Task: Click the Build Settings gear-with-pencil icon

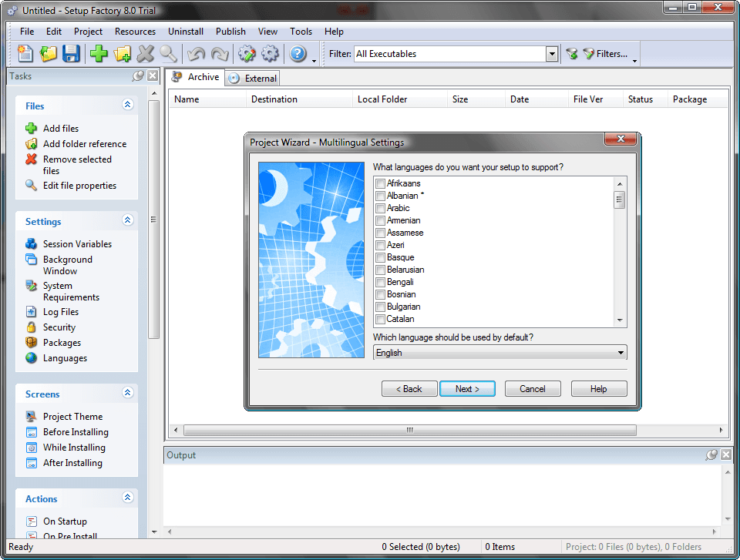Action: (247, 54)
